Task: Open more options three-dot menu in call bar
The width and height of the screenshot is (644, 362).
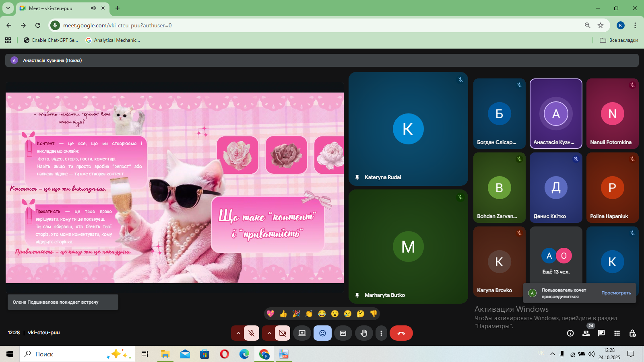Action: [381, 333]
